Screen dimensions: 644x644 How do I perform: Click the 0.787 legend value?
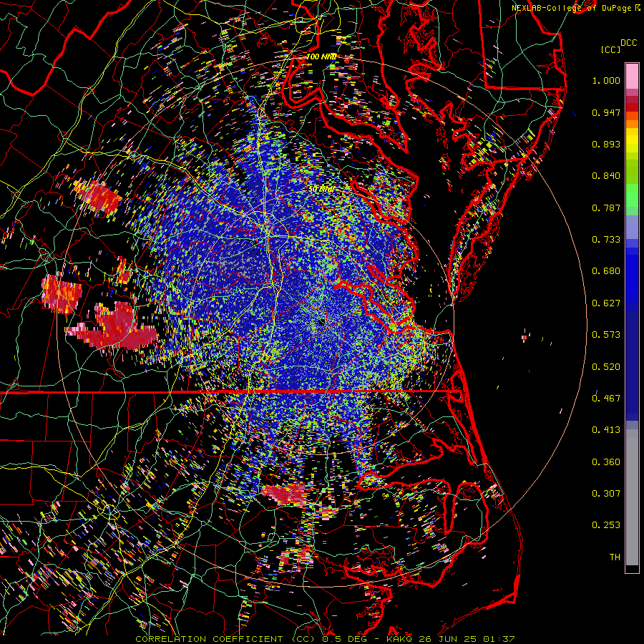click(606, 208)
